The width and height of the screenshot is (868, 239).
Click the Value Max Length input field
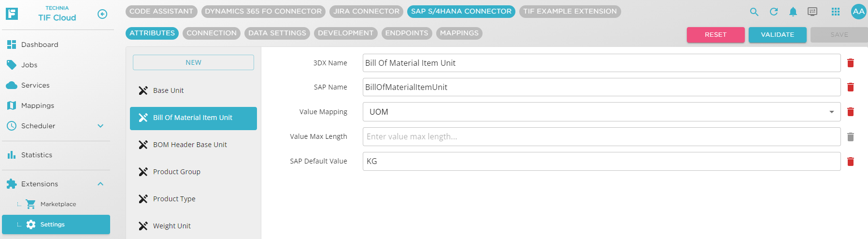coord(601,136)
